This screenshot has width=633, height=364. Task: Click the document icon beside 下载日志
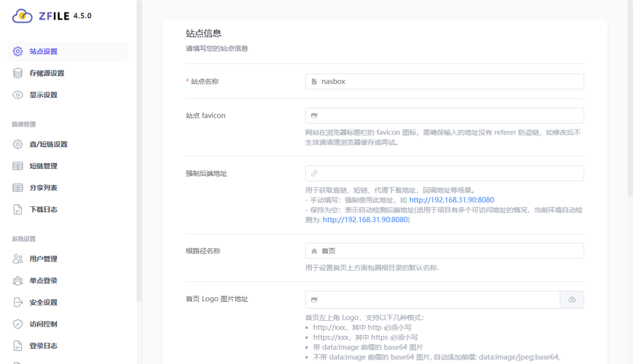click(x=17, y=209)
